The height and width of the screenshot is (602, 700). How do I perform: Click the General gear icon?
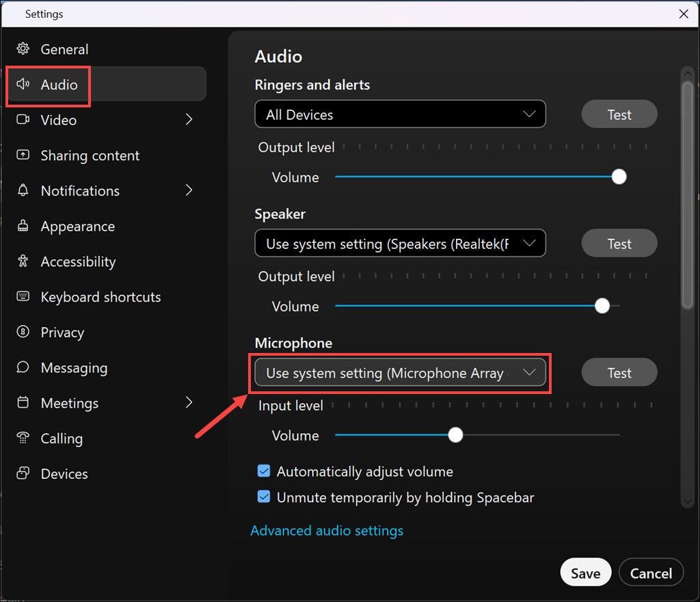click(23, 49)
